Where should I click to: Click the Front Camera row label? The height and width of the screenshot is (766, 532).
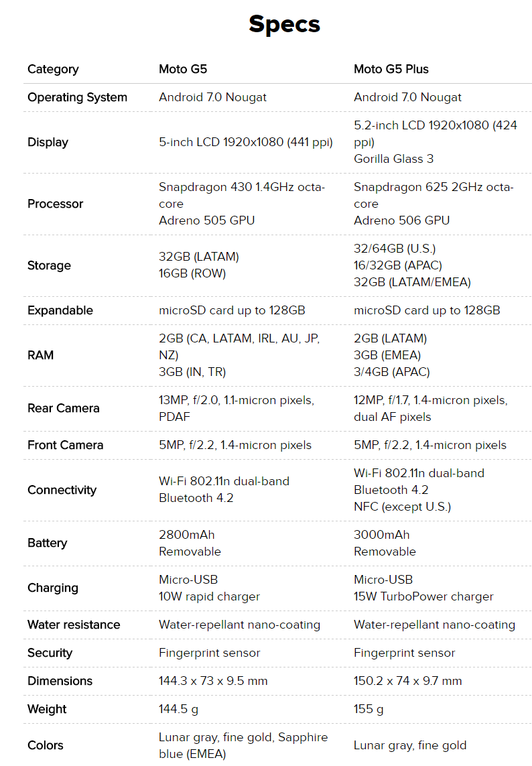(66, 445)
